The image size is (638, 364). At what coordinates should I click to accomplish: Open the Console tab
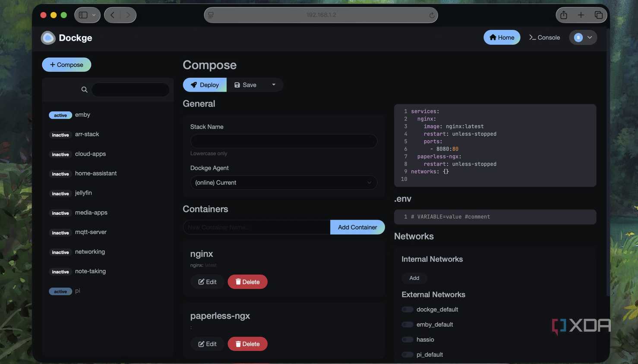544,38
